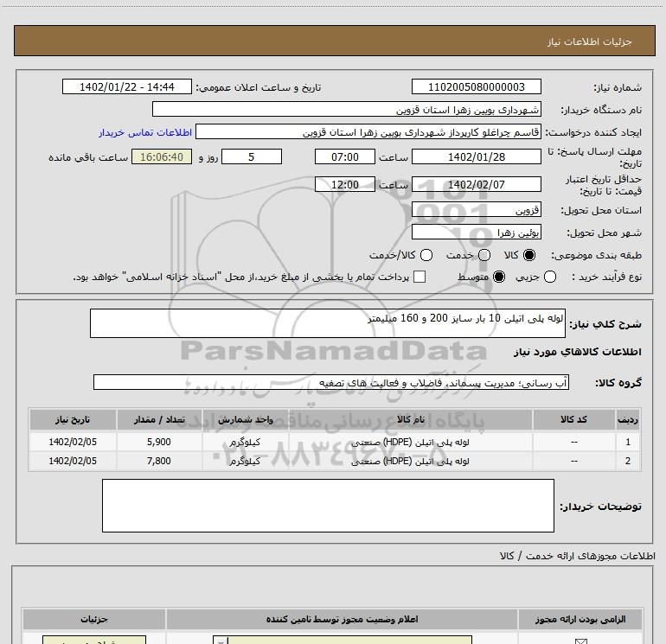Click the الزامی بودن ارائه مجوز column header
The width and height of the screenshot is (666, 644).
click(x=580, y=620)
